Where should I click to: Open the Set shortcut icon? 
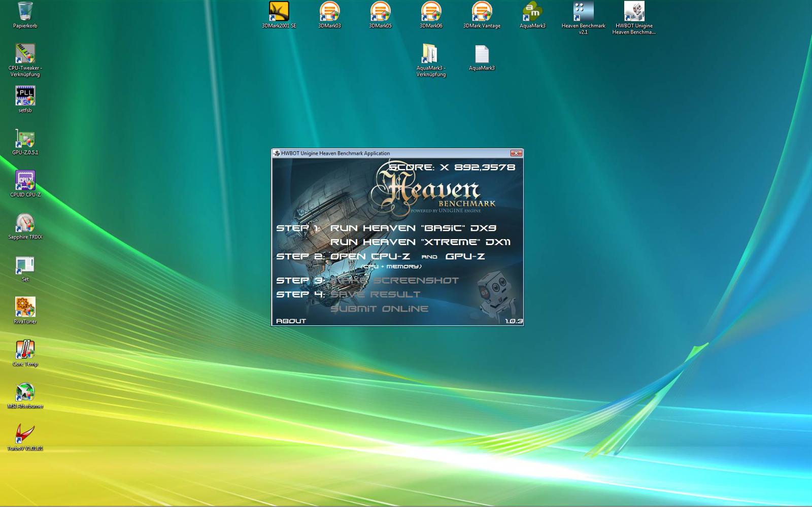[25, 268]
